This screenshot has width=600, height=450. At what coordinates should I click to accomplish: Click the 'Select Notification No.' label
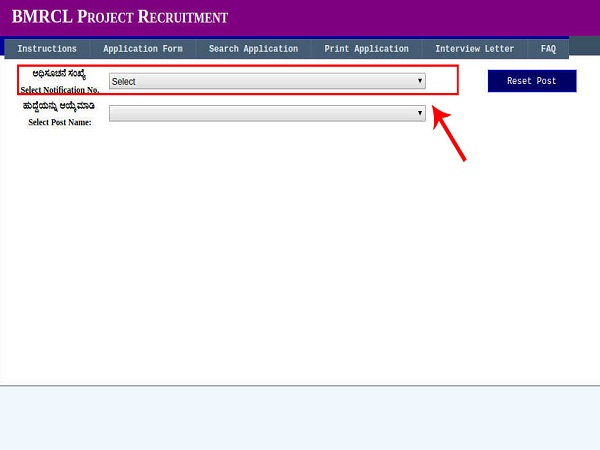60,90
